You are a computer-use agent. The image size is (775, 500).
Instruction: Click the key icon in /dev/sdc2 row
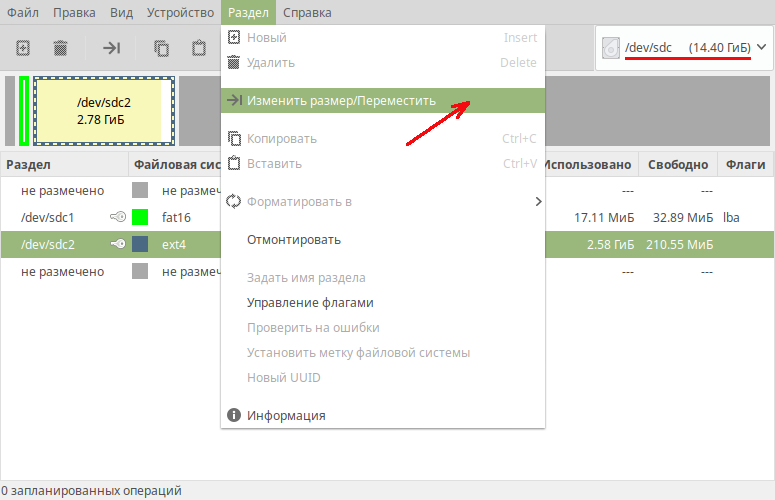click(118, 244)
